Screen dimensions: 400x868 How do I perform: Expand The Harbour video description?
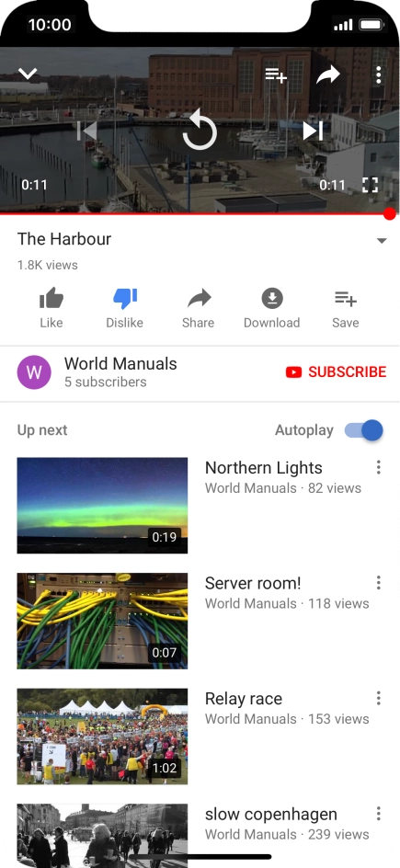(x=382, y=241)
